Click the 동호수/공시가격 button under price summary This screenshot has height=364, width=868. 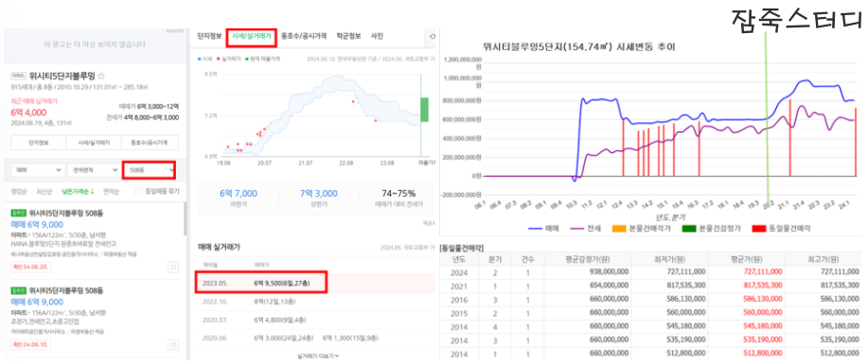151,143
